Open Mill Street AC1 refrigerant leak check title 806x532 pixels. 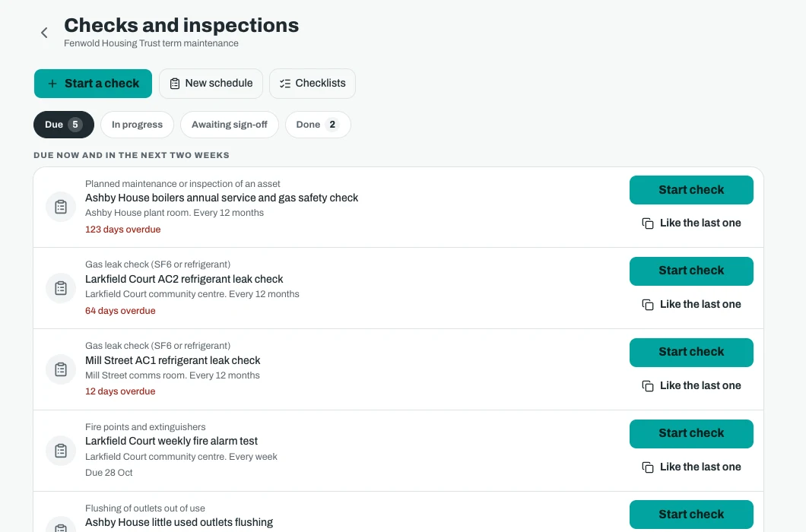pyautogui.click(x=173, y=360)
